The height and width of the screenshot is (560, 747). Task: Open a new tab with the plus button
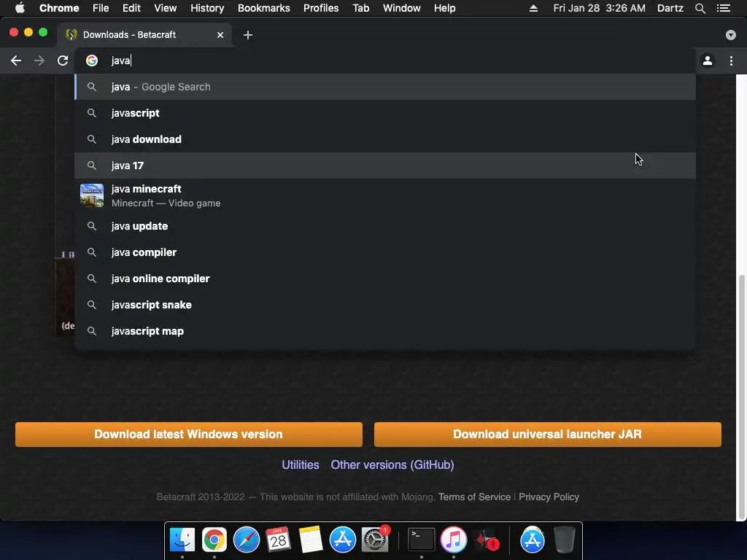[x=248, y=35]
